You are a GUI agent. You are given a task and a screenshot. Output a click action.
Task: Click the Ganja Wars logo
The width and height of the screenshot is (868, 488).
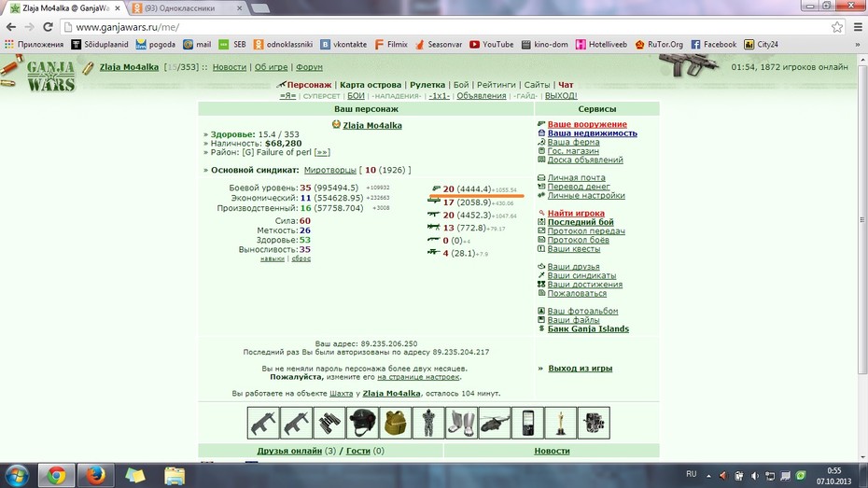coord(49,77)
